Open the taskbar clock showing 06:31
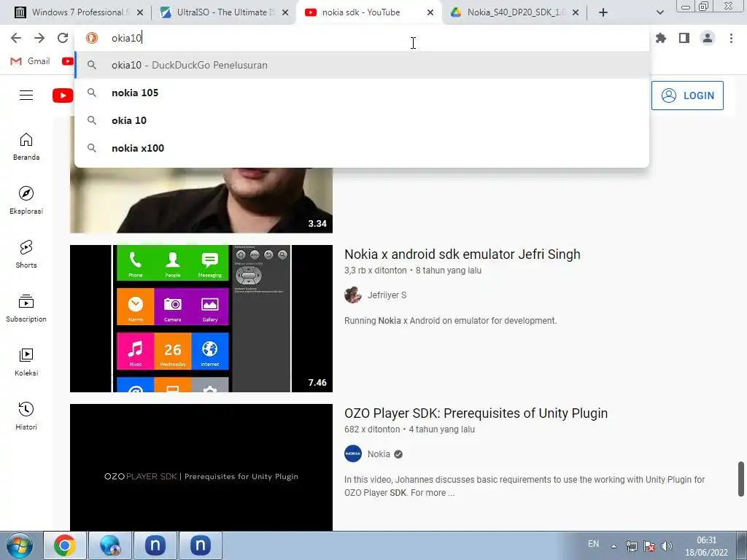The height and width of the screenshot is (560, 747). [x=706, y=546]
